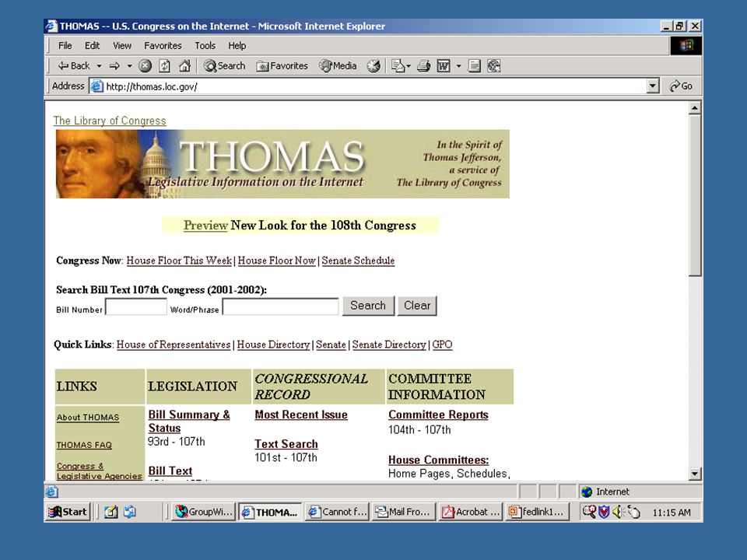This screenshot has height=560, width=747.
Task: Click the Word/Phrase input field
Action: [x=281, y=306]
